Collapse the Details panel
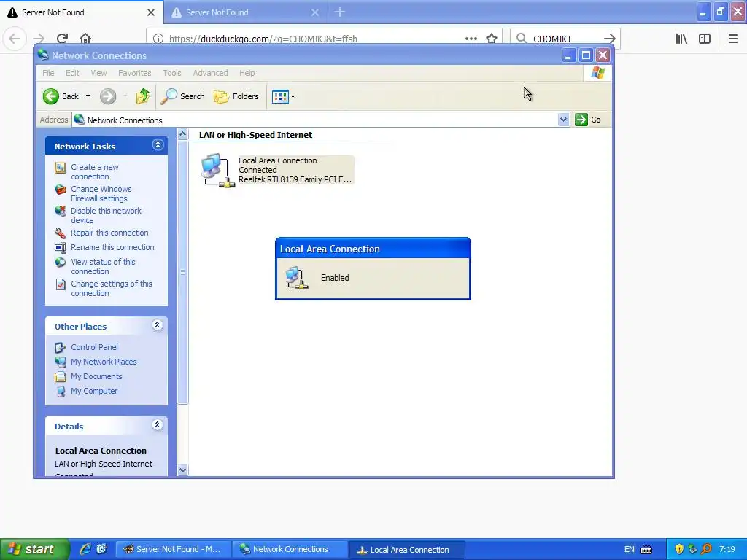747x560 pixels. click(158, 425)
